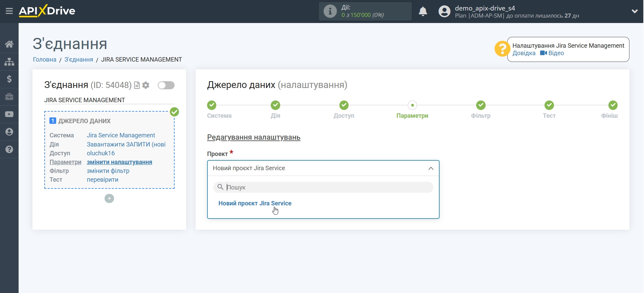644x293 pixels.
Task: Select option Новий проєкт Jira Service
Action: (x=255, y=203)
